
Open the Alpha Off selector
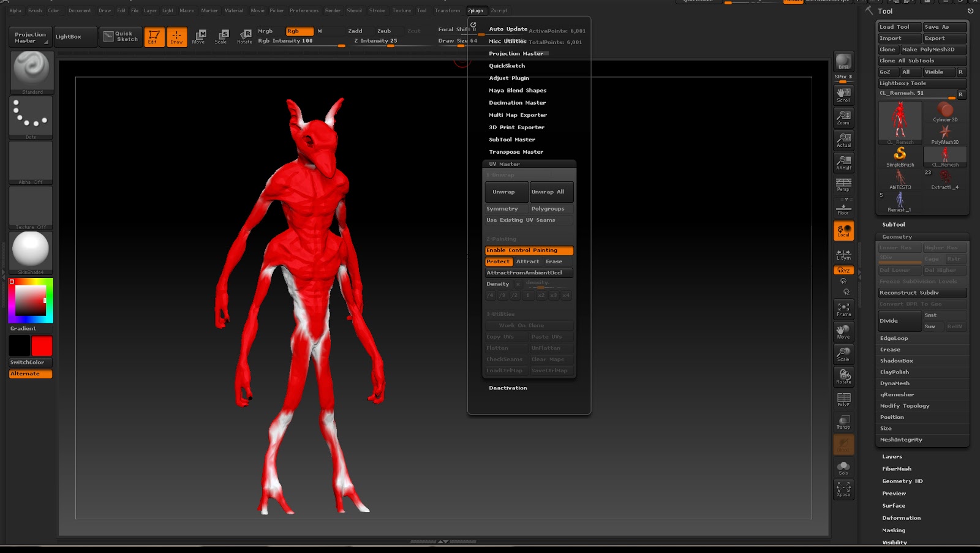click(x=31, y=163)
